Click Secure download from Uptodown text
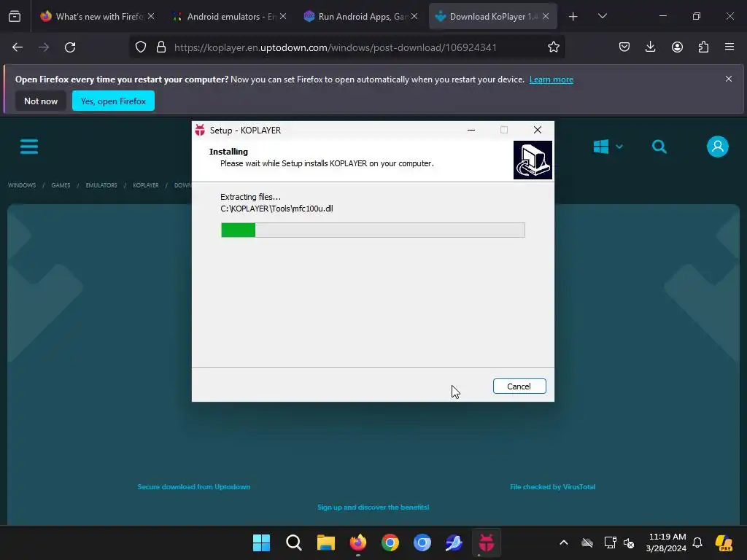Viewport: 747px width, 560px height. [194, 486]
